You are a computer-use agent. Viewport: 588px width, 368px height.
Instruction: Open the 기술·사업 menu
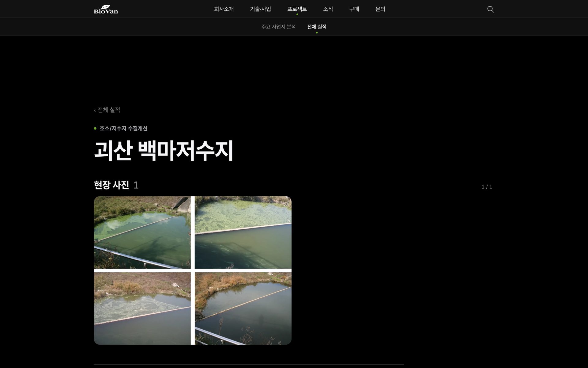point(260,9)
